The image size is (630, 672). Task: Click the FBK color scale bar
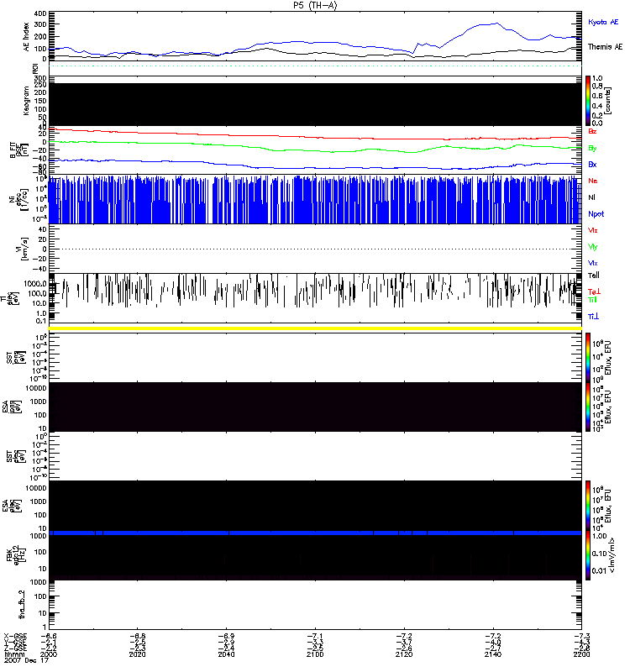pos(588,555)
